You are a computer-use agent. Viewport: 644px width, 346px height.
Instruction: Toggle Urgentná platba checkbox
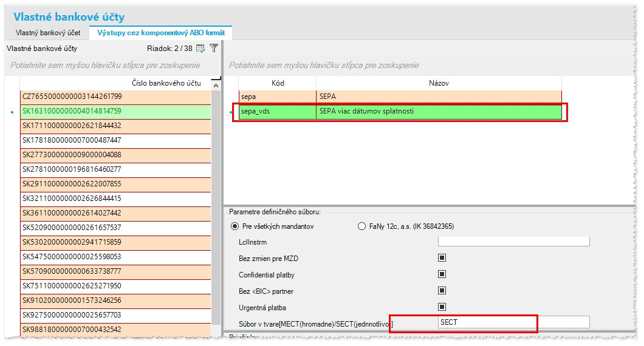[442, 307]
